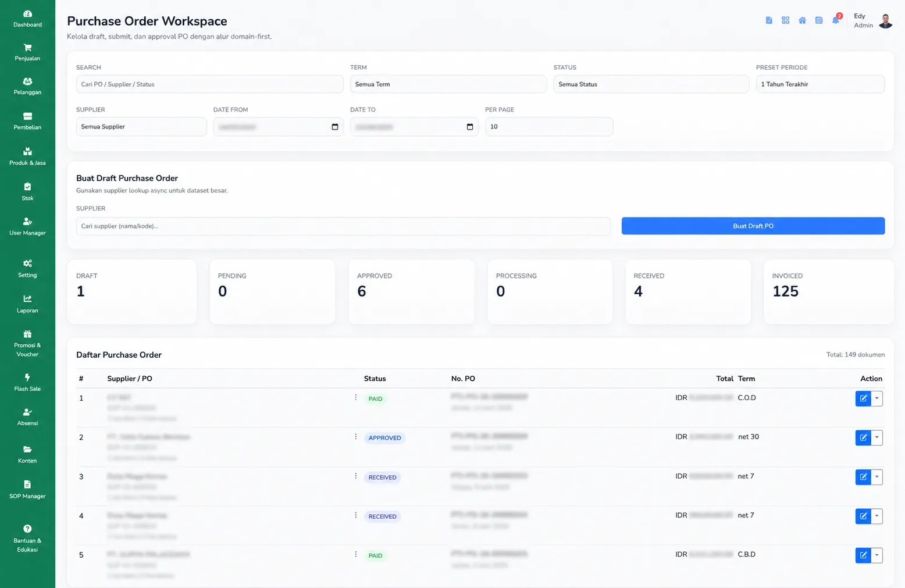This screenshot has width=905, height=588.
Task: Open Absensi in the sidebar
Action: (27, 417)
